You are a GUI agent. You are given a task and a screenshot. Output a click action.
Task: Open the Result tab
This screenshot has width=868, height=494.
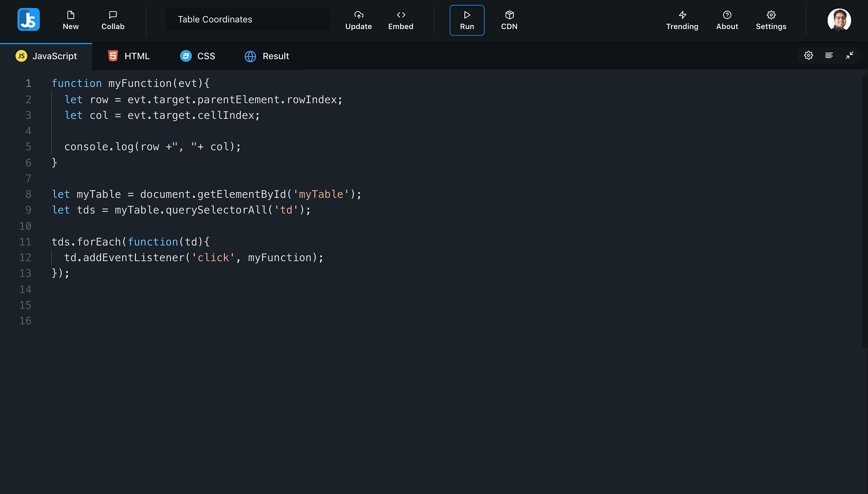click(x=266, y=56)
